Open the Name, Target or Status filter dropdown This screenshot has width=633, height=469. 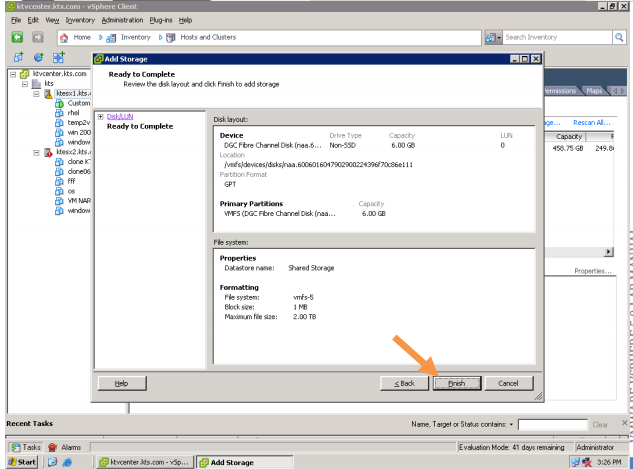click(511, 425)
